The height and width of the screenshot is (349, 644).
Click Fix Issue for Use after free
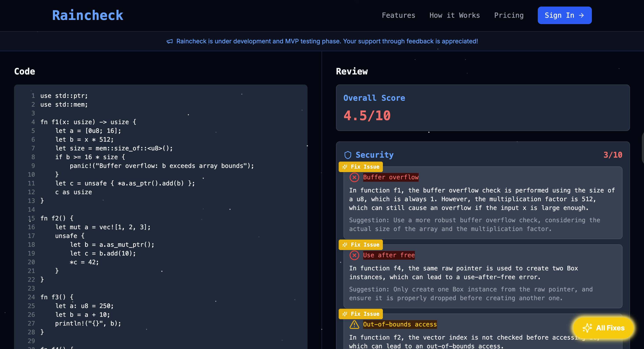tap(361, 245)
